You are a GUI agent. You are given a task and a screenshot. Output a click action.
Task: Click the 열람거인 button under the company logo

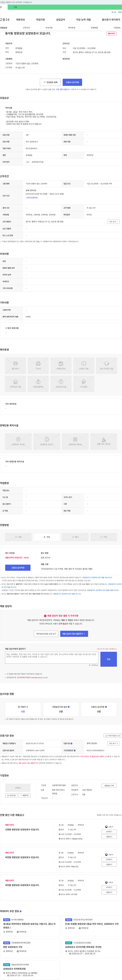(25, 796)
